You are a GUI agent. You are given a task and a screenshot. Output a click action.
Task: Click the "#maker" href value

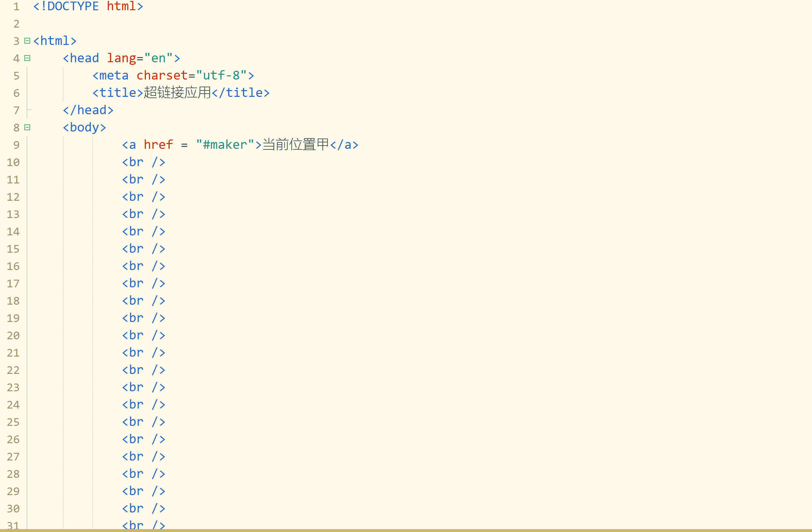225,145
